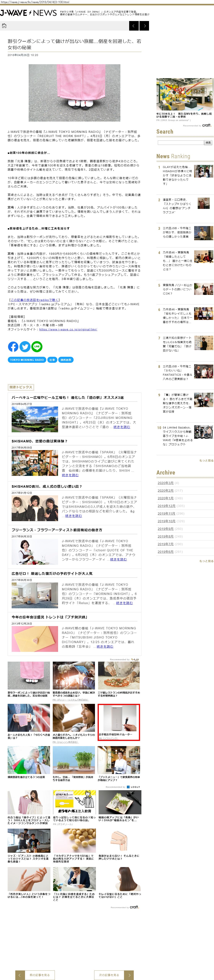Share article on Twitter
The height and width of the screenshot is (980, 214).
click(x=25, y=346)
